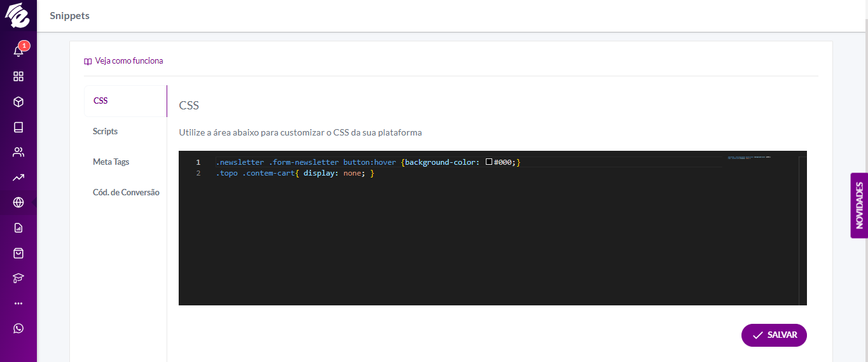Click the Veja como funciona link

(x=129, y=61)
